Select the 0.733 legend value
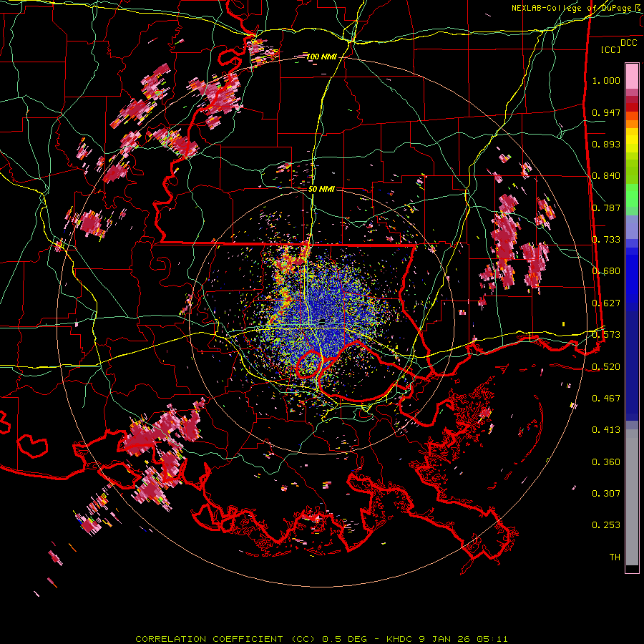Image resolution: width=644 pixels, height=644 pixels. pos(606,240)
